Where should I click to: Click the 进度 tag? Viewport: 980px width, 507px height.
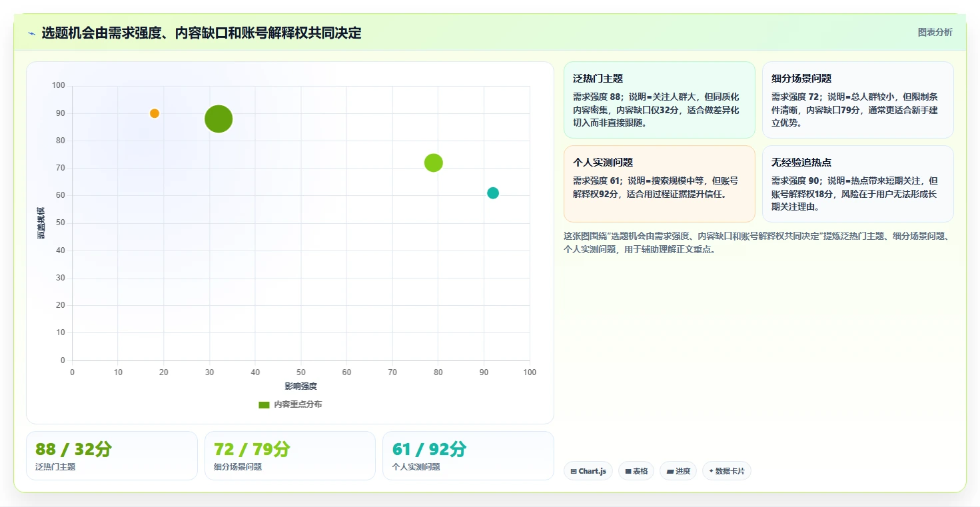[x=678, y=471]
